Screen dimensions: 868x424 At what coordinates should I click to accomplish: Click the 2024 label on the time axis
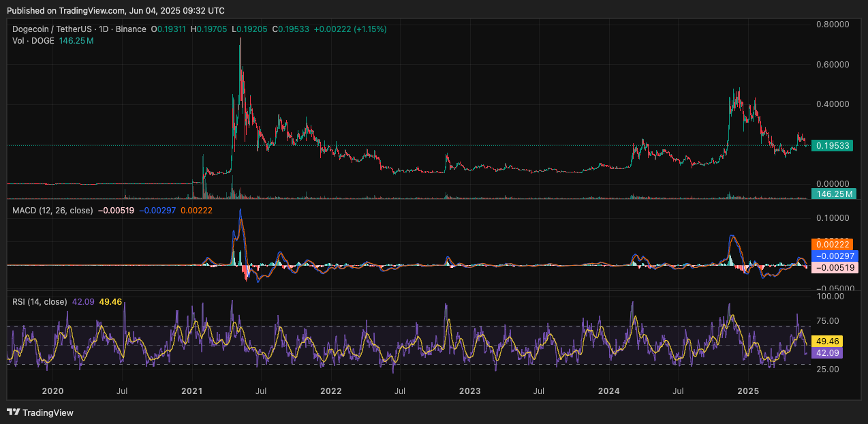(608, 391)
